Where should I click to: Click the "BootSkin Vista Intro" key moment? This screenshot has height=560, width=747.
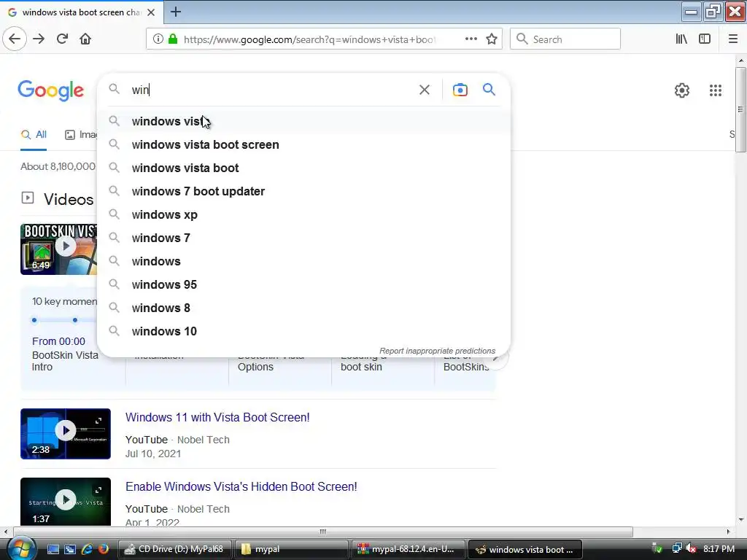(65, 361)
